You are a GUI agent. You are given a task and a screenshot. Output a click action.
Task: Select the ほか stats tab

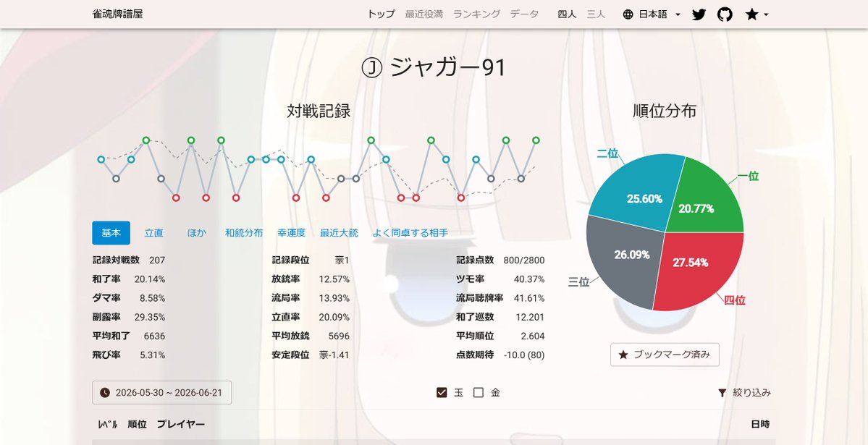click(x=196, y=233)
